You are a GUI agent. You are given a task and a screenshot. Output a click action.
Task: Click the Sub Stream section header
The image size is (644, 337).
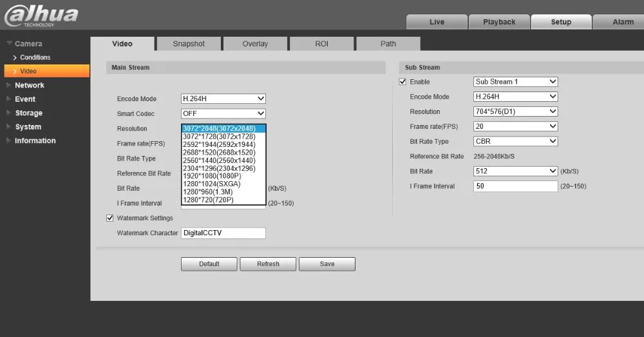click(x=522, y=68)
